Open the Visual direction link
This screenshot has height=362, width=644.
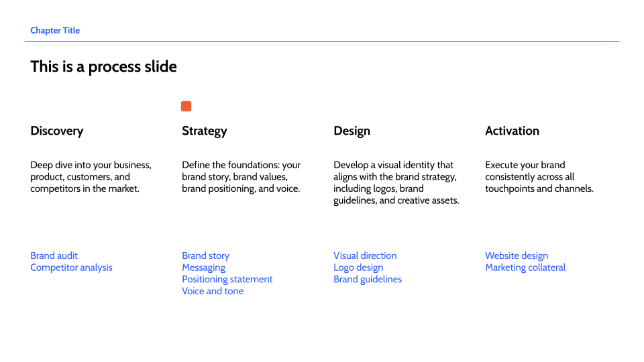point(365,255)
